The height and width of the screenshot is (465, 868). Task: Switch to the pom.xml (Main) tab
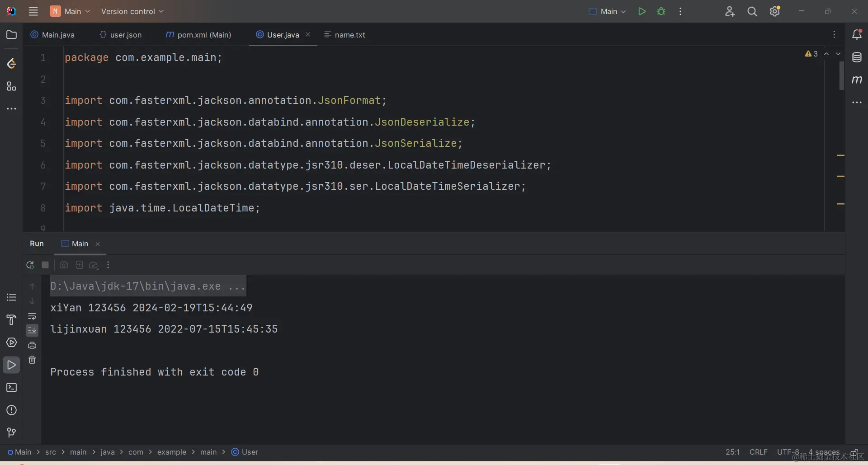[198, 35]
